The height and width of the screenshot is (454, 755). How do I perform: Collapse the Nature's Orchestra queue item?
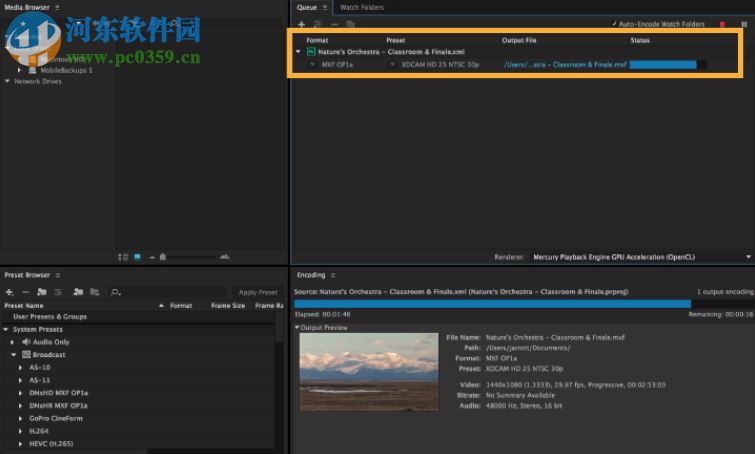point(298,52)
